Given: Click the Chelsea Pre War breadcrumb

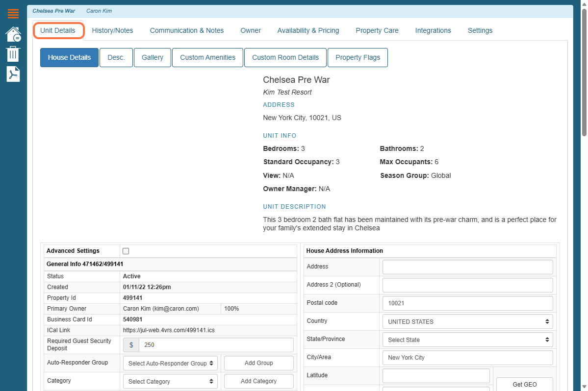Looking at the screenshot, I should click(54, 11).
